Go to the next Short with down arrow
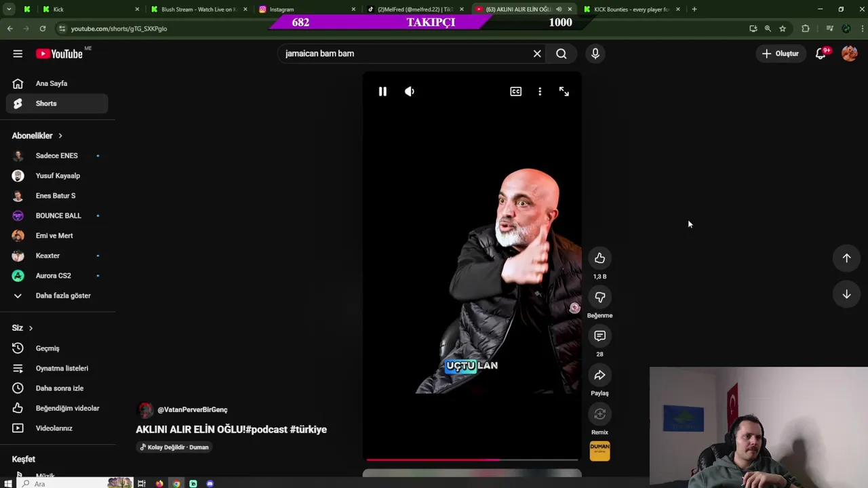This screenshot has width=868, height=488. pyautogui.click(x=846, y=294)
